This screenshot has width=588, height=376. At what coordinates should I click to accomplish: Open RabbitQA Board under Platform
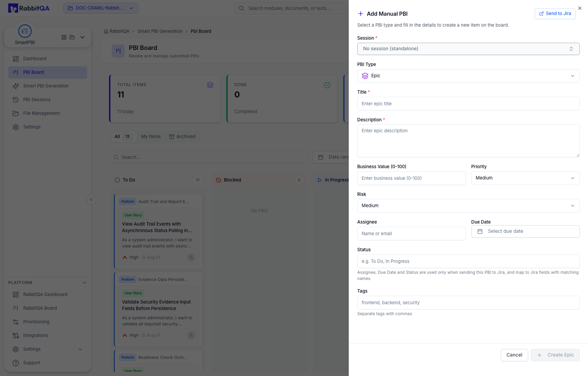click(48, 308)
